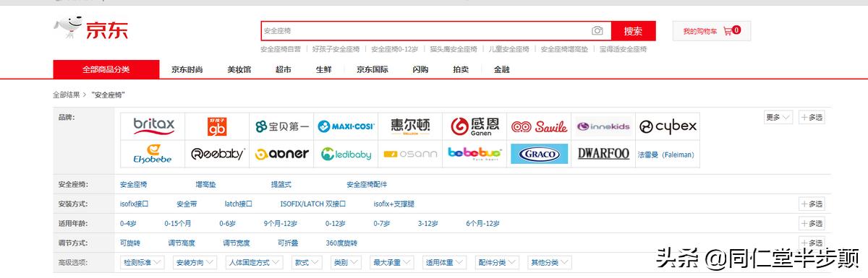Open the 类别 dropdown
The image size is (868, 278).
(346, 262)
